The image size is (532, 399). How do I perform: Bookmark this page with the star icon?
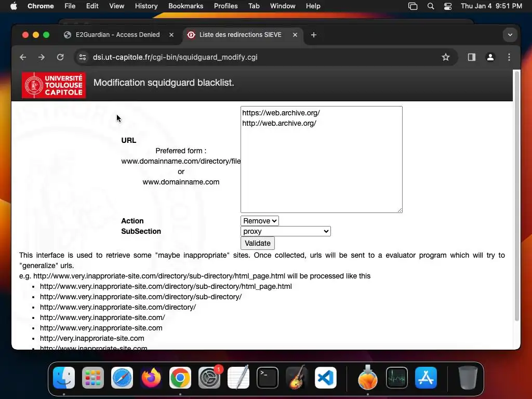445,57
